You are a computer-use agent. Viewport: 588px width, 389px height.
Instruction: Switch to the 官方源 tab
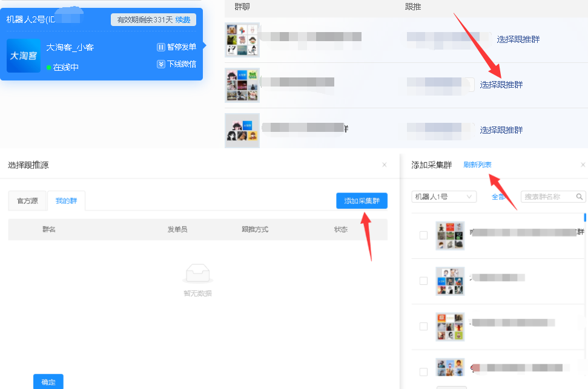pos(27,201)
